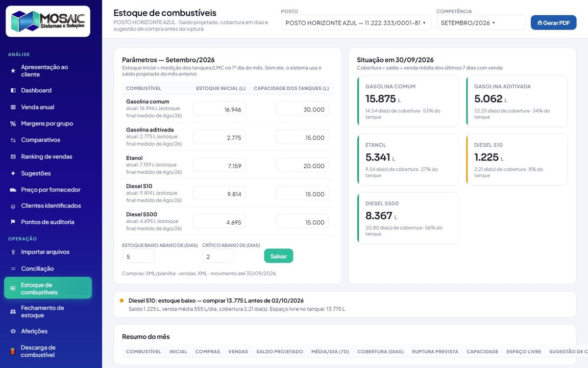The image size is (588, 368).
Task: Click the truck icon for Preço por fornecedor
Action: 13,189
